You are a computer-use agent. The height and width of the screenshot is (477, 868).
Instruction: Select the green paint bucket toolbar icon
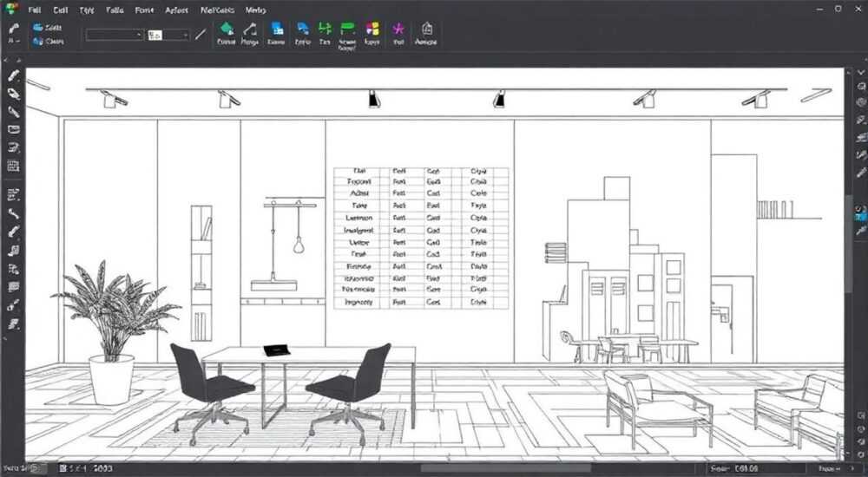(226, 29)
